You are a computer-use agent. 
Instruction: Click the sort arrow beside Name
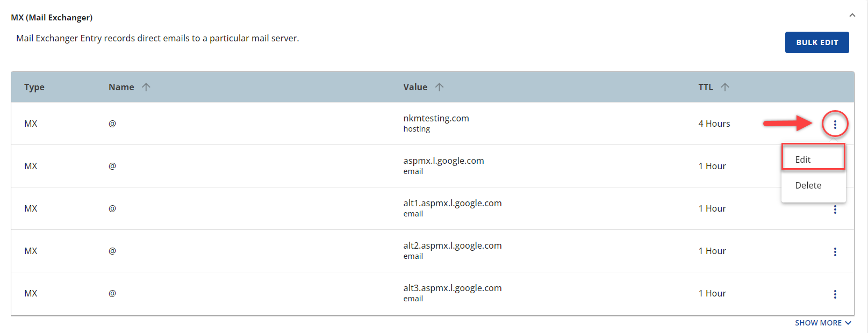pyautogui.click(x=146, y=87)
